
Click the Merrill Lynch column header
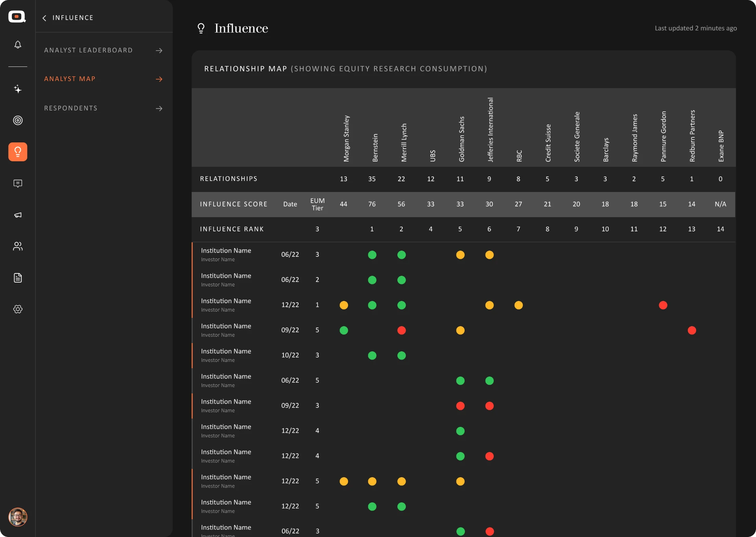point(404,142)
